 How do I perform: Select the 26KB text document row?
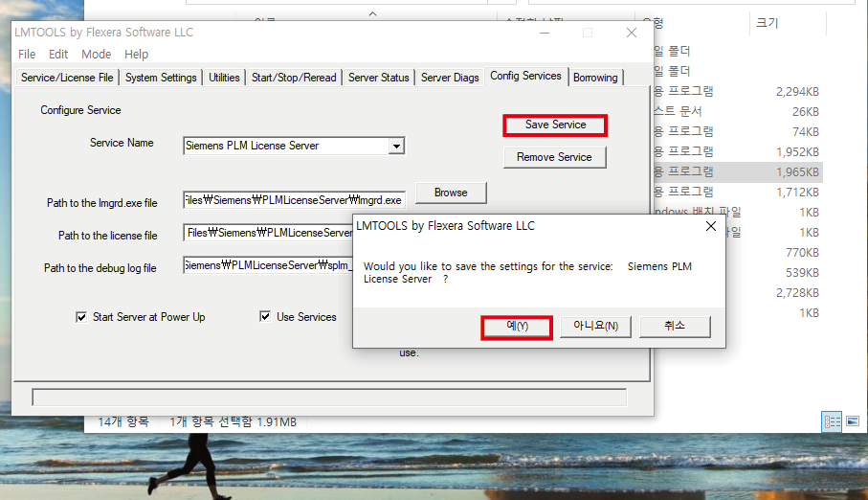738,111
